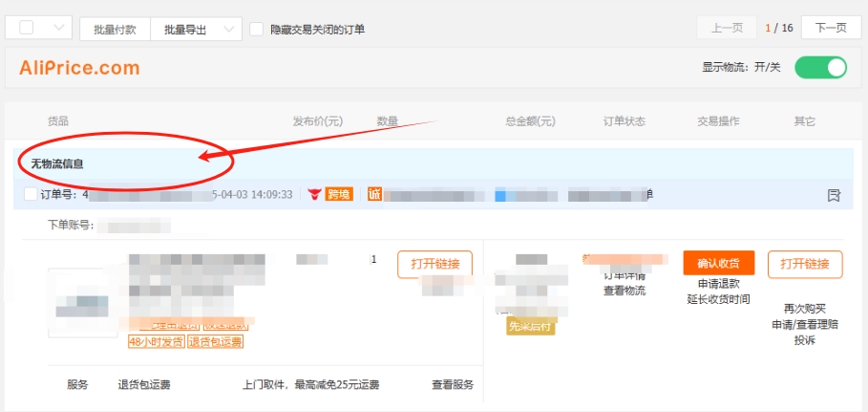Select the order checkbox beside 订单号

[31, 195]
